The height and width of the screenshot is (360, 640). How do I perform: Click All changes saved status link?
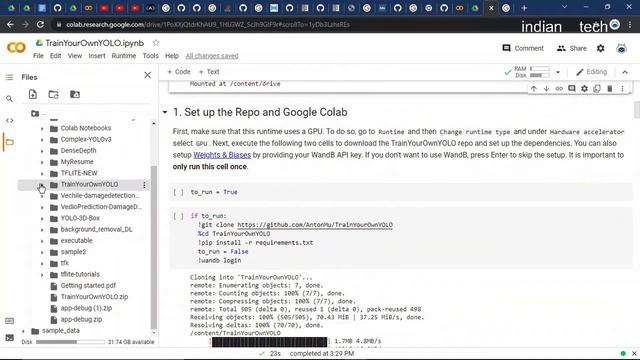coord(212,56)
